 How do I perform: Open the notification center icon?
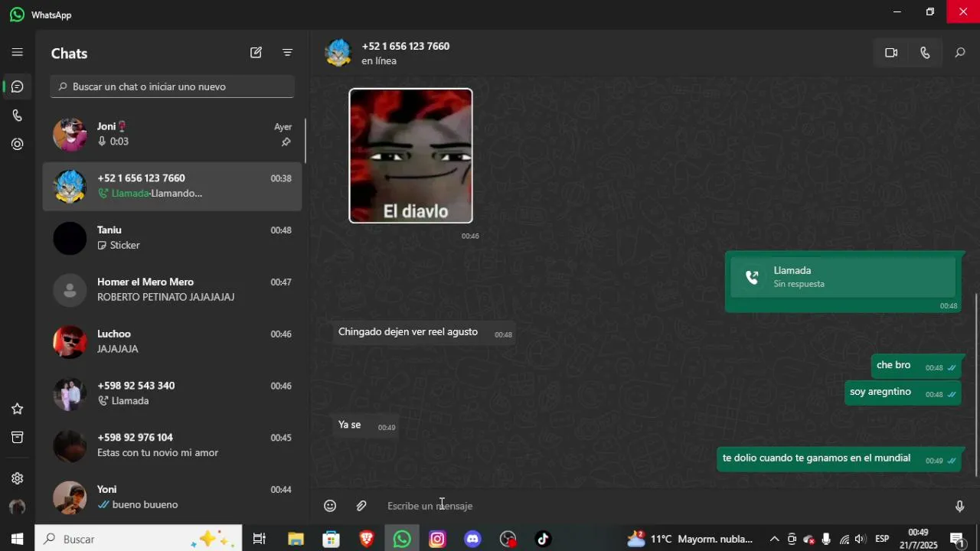pos(957,539)
